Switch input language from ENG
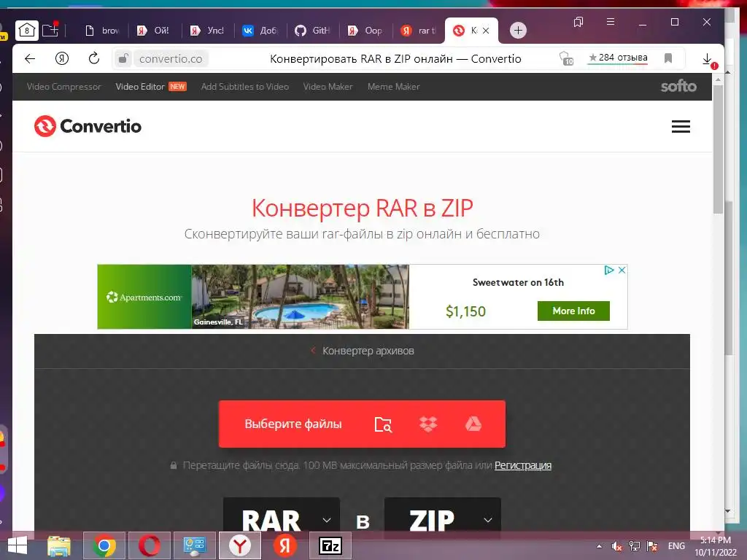The height and width of the screenshot is (560, 747). (x=676, y=546)
